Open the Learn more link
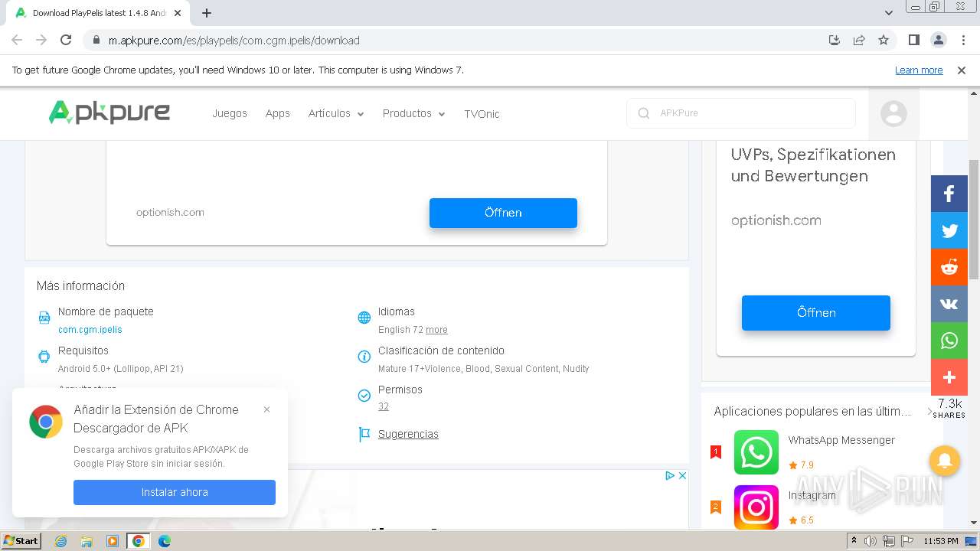This screenshot has width=980, height=551. coord(919,70)
